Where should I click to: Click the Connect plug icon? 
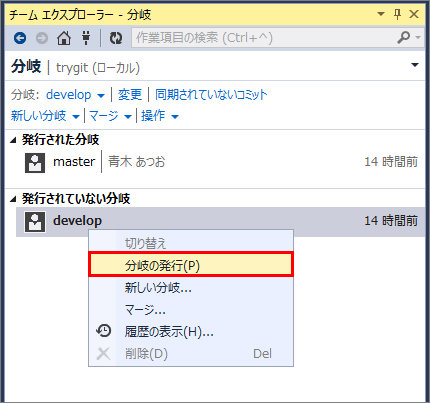point(86,38)
